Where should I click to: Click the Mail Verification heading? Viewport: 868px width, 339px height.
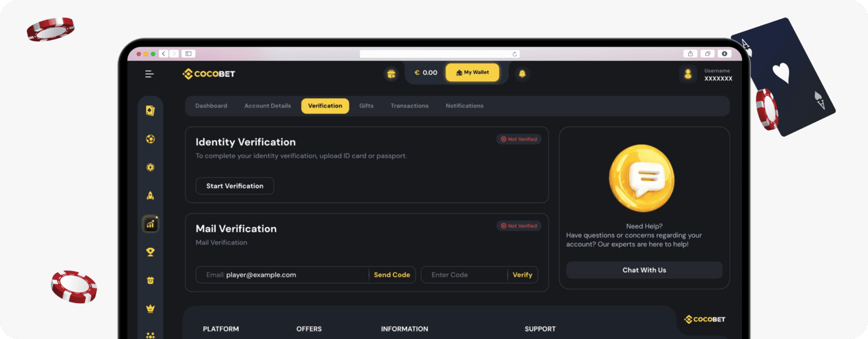pos(236,229)
